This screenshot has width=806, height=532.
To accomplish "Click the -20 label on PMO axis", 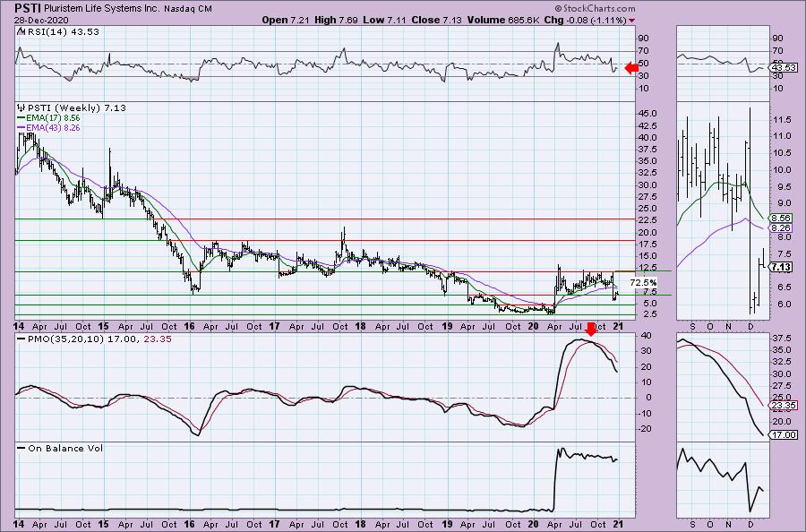I will [646, 429].
